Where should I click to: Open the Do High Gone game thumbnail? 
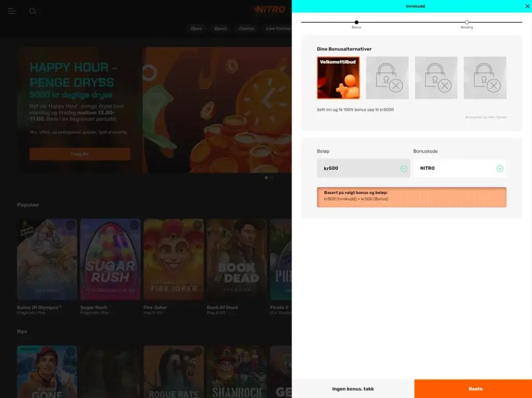coord(47,372)
